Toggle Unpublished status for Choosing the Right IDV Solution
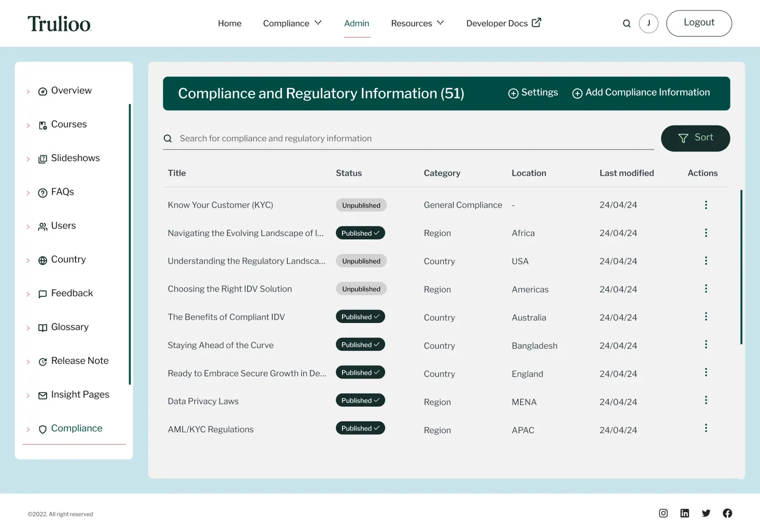 pyautogui.click(x=361, y=289)
